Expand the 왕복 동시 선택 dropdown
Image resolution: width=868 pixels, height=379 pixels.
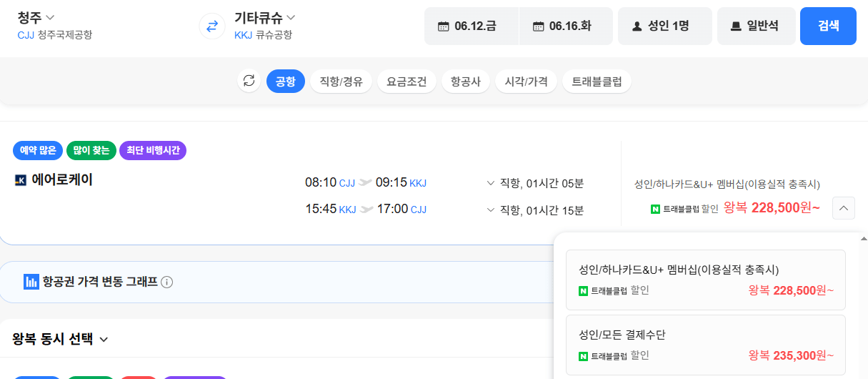click(x=61, y=339)
